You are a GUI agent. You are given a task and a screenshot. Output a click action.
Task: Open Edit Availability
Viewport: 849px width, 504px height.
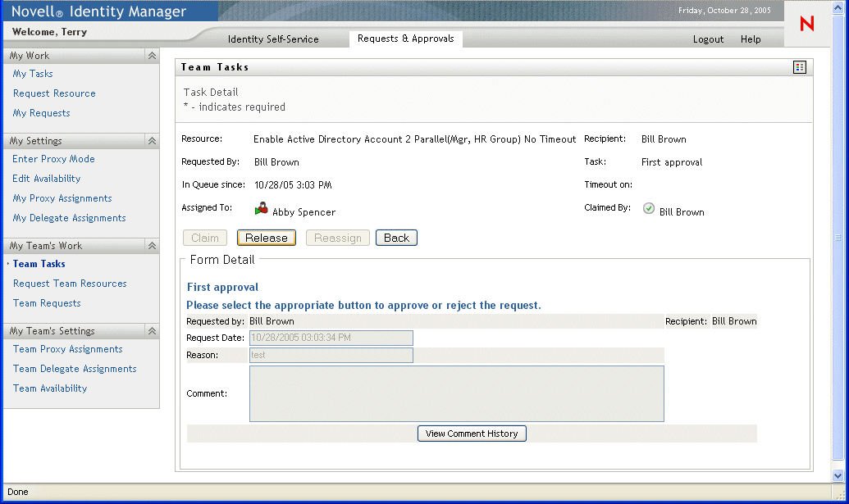point(47,179)
